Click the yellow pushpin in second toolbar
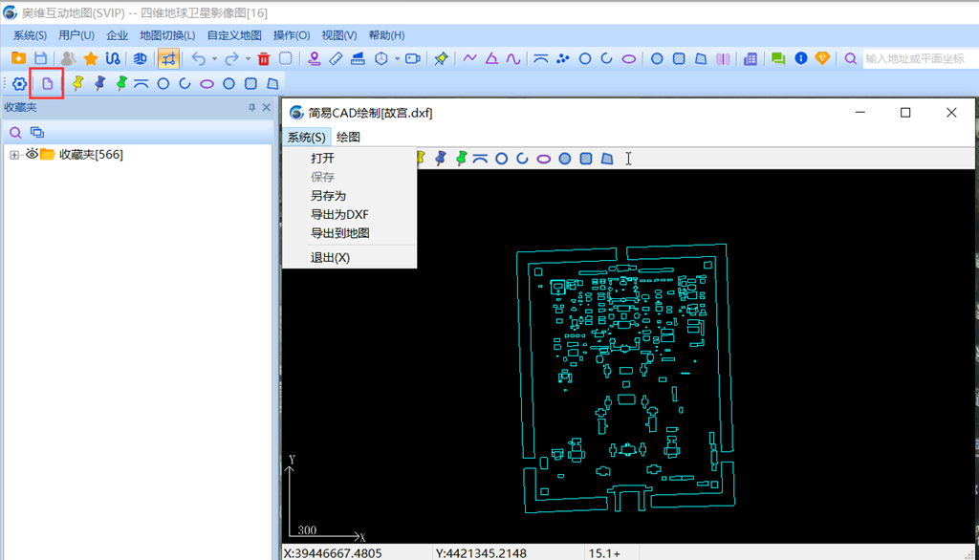979x560 pixels. tap(78, 83)
